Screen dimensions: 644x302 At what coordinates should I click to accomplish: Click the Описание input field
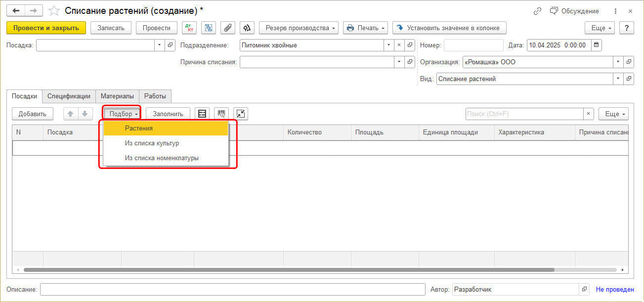pos(232,289)
